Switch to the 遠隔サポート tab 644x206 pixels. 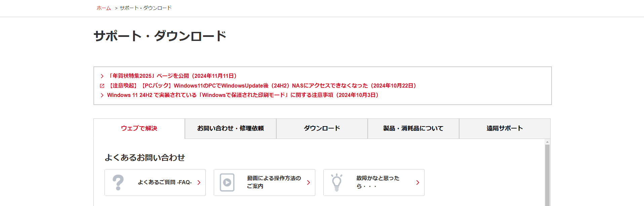click(505, 128)
